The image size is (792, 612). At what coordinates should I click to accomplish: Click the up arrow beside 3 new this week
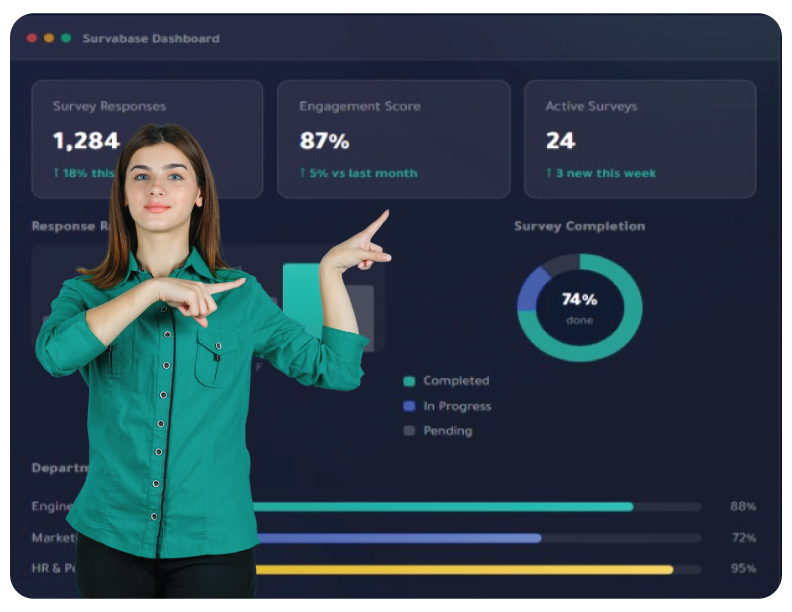coord(549,173)
